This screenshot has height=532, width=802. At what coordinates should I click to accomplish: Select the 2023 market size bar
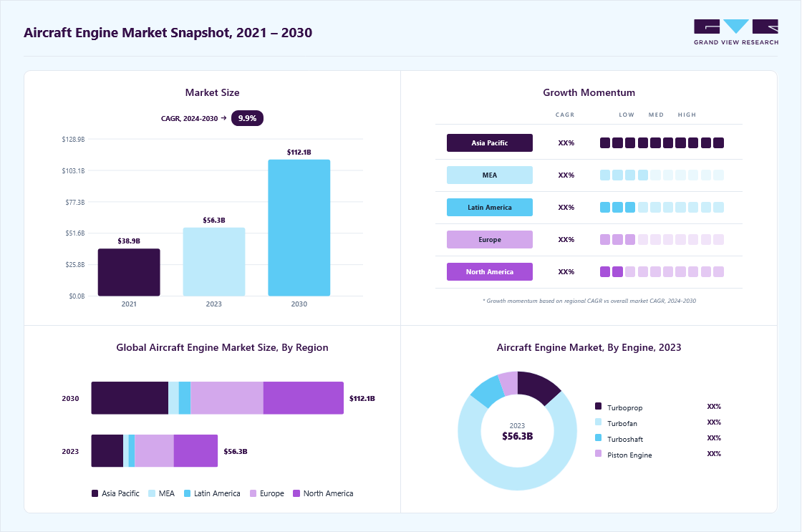point(214,262)
